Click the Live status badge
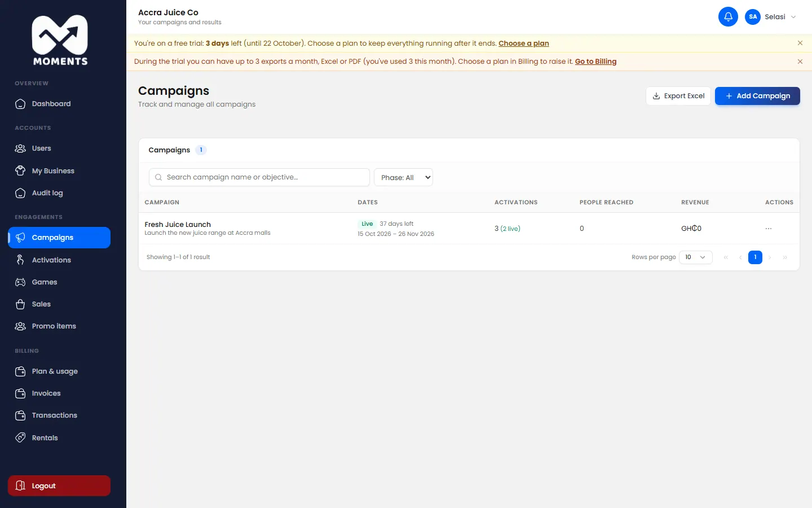The image size is (812, 508). click(367, 224)
